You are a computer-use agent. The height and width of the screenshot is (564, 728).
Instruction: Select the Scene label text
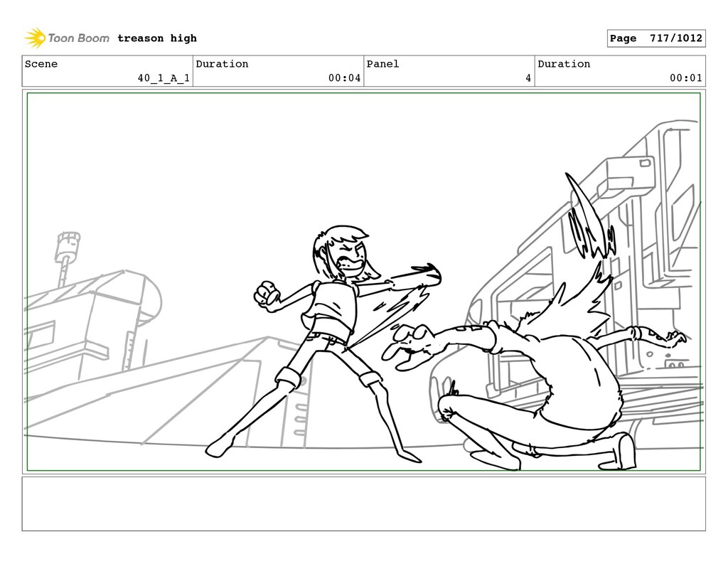pos(41,64)
